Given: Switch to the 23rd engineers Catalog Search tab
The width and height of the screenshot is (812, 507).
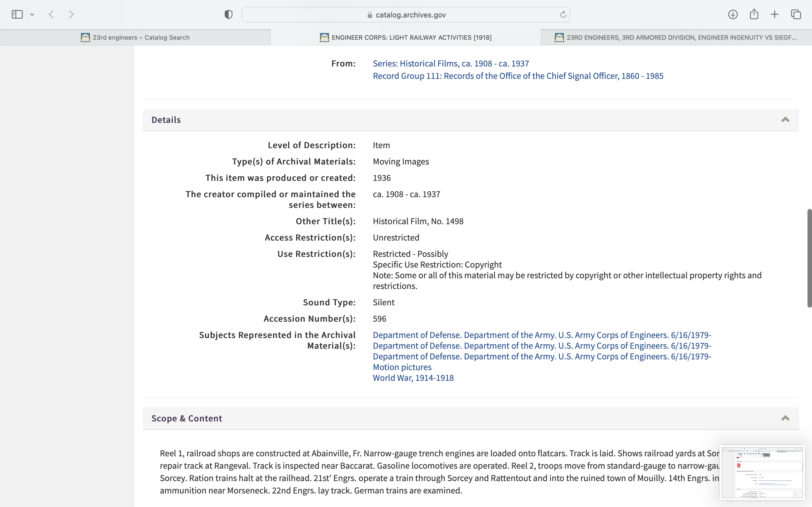Looking at the screenshot, I should point(135,37).
